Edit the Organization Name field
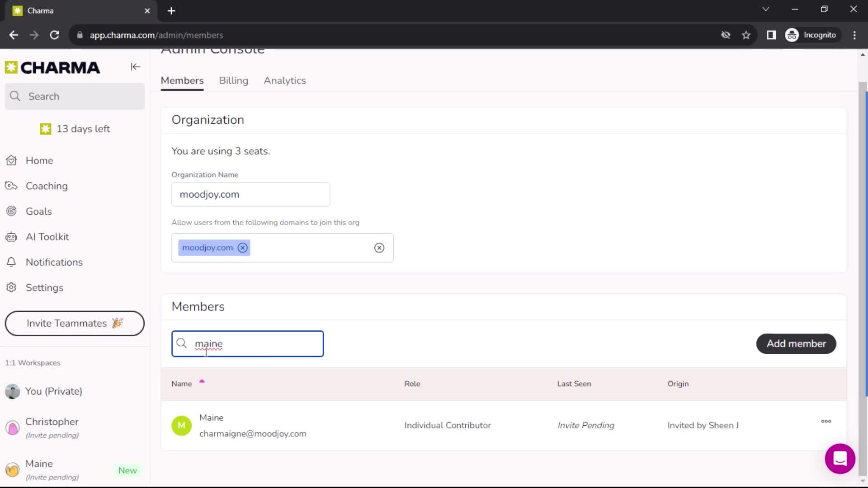 pyautogui.click(x=250, y=194)
